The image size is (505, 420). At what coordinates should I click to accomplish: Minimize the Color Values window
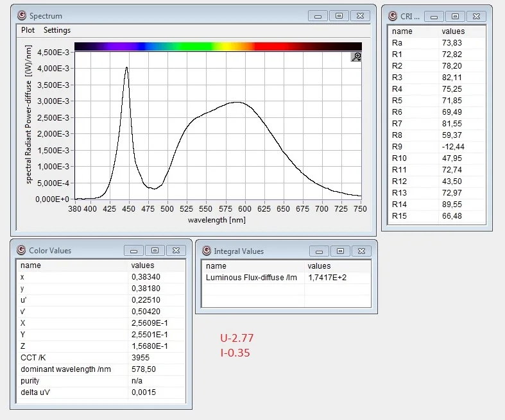pos(133,251)
